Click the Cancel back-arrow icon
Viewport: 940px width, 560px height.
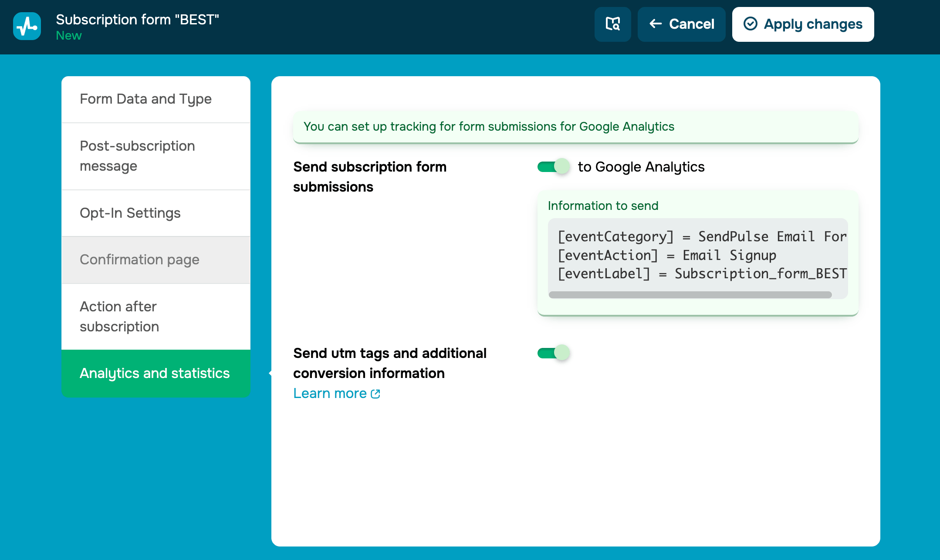pyautogui.click(x=656, y=24)
